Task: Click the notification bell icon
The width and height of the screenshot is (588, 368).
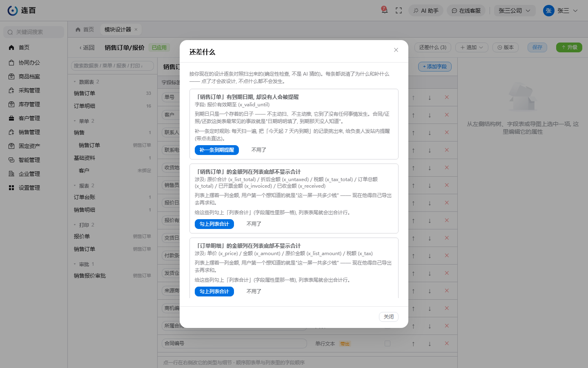Action: pos(384,10)
